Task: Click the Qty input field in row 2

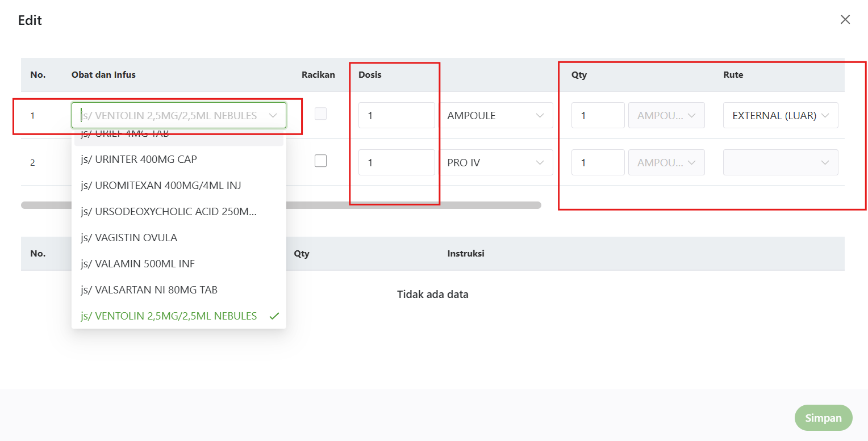Action: [x=598, y=162]
